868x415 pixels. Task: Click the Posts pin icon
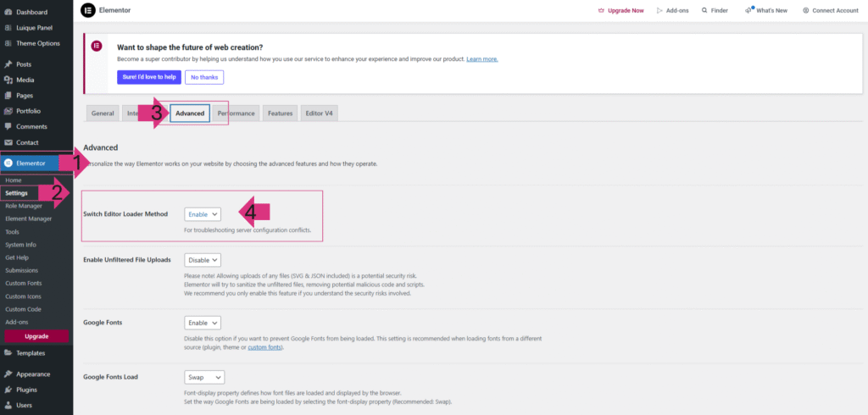(8, 64)
